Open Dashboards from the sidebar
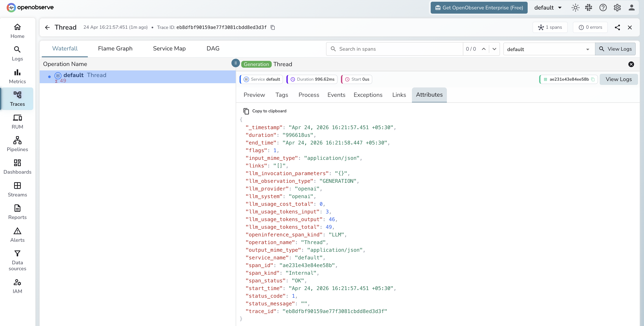The image size is (644, 326). (17, 166)
